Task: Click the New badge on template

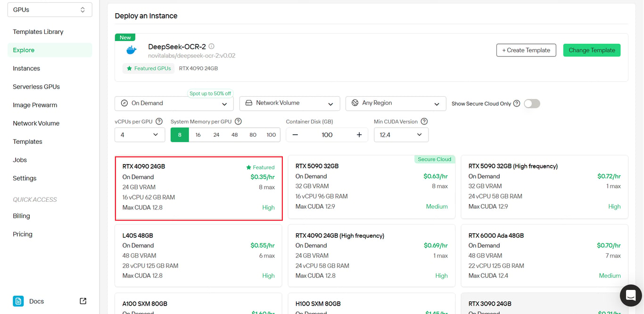Action: (x=125, y=37)
